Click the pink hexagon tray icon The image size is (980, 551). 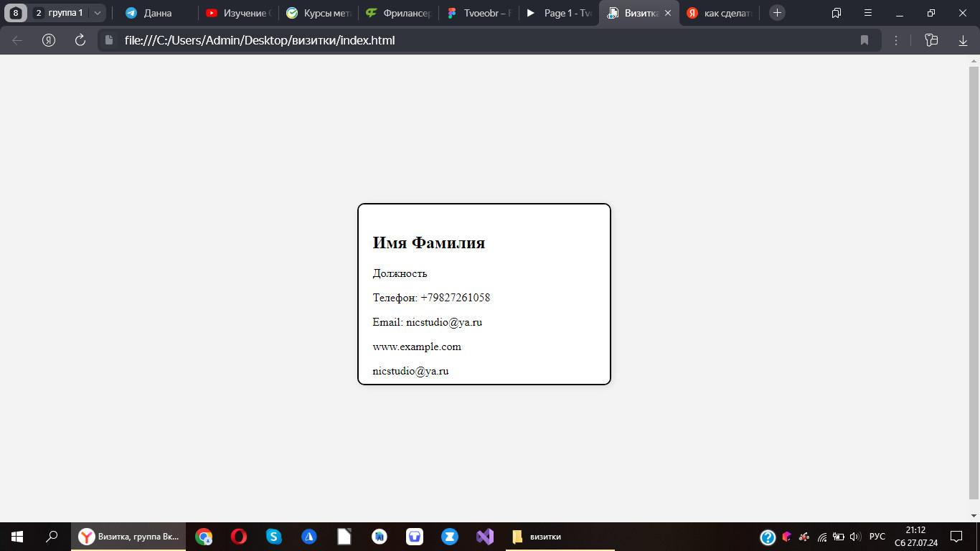[786, 537]
